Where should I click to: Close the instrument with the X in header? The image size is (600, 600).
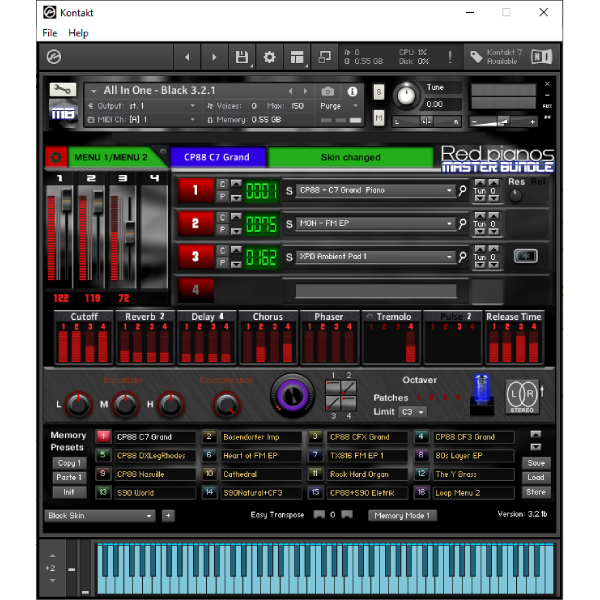547,84
